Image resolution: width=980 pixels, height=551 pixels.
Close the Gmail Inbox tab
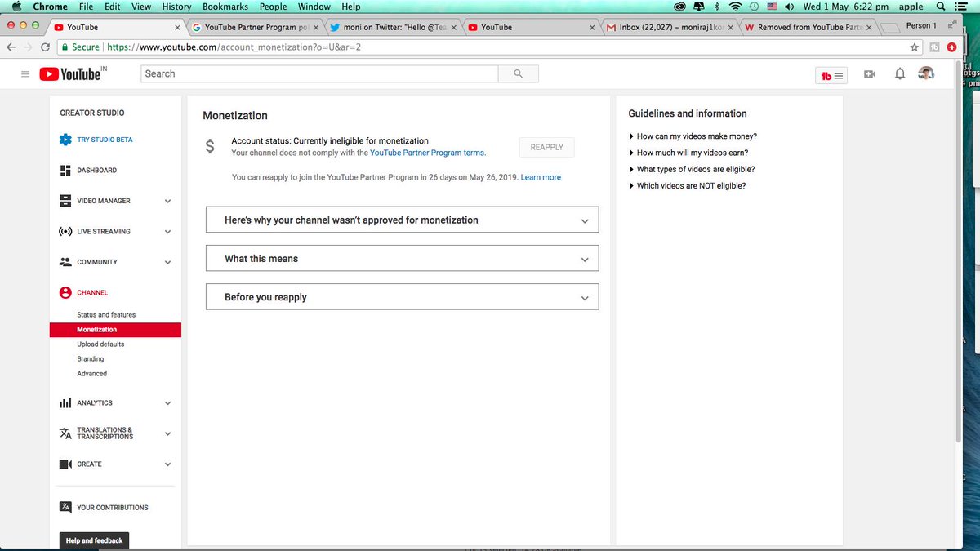pos(729,27)
